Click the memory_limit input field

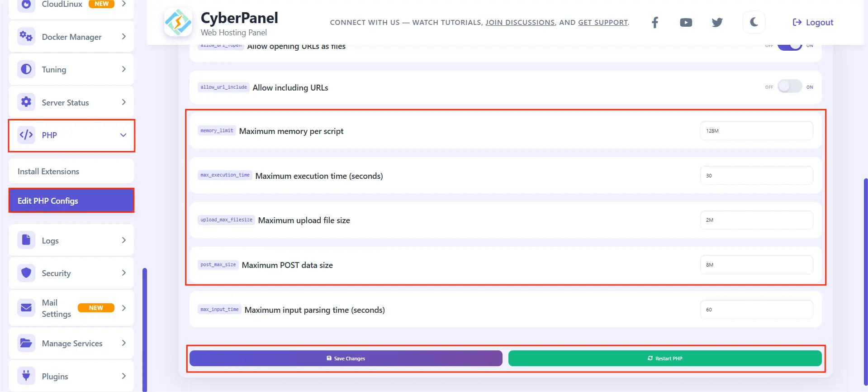tap(756, 131)
